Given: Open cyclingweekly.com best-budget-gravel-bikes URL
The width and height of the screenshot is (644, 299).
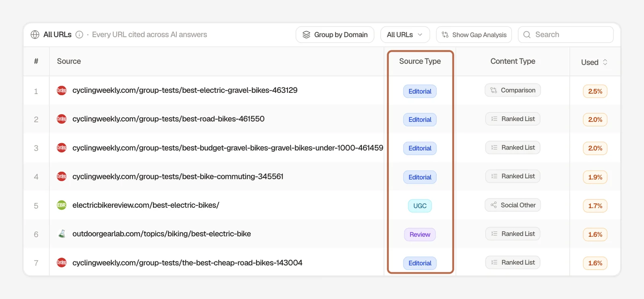Looking at the screenshot, I should coord(228,148).
